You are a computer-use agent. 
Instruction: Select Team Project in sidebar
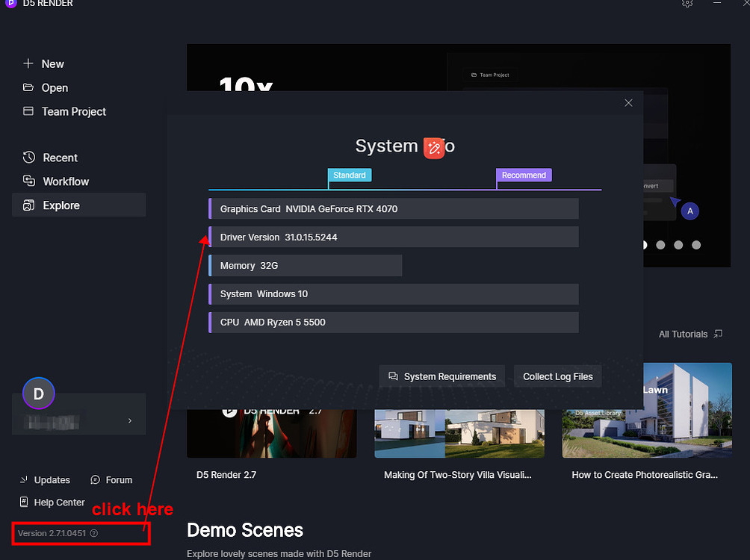coord(73,111)
